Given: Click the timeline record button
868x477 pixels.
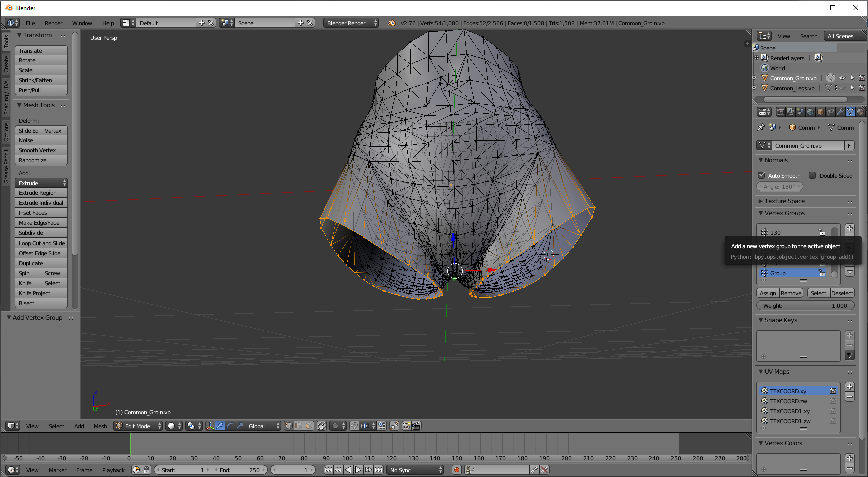Looking at the screenshot, I should [457, 470].
